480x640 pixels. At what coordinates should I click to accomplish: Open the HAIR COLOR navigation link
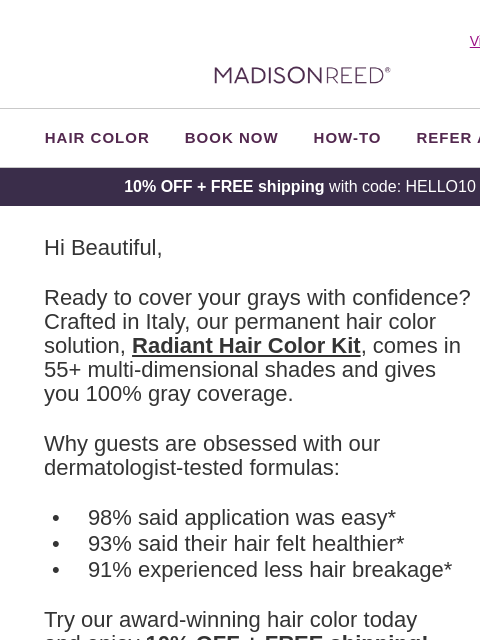[x=97, y=138]
